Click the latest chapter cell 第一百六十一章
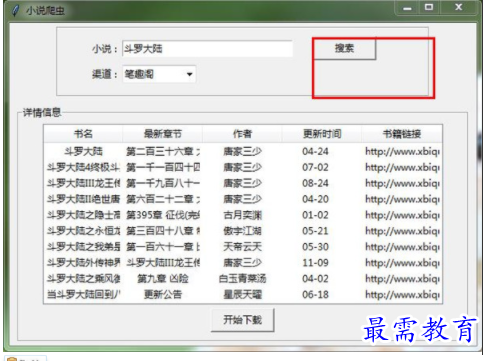 click(x=163, y=247)
